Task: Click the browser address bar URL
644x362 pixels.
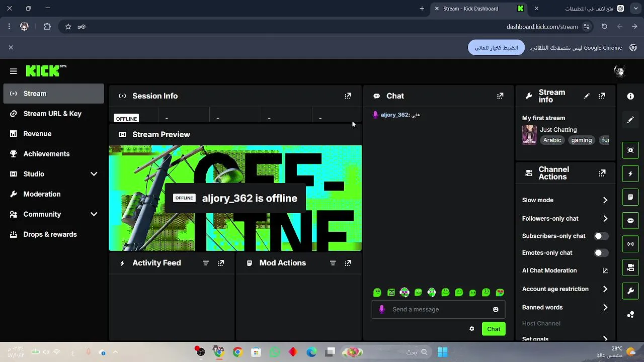Action: [542, 27]
